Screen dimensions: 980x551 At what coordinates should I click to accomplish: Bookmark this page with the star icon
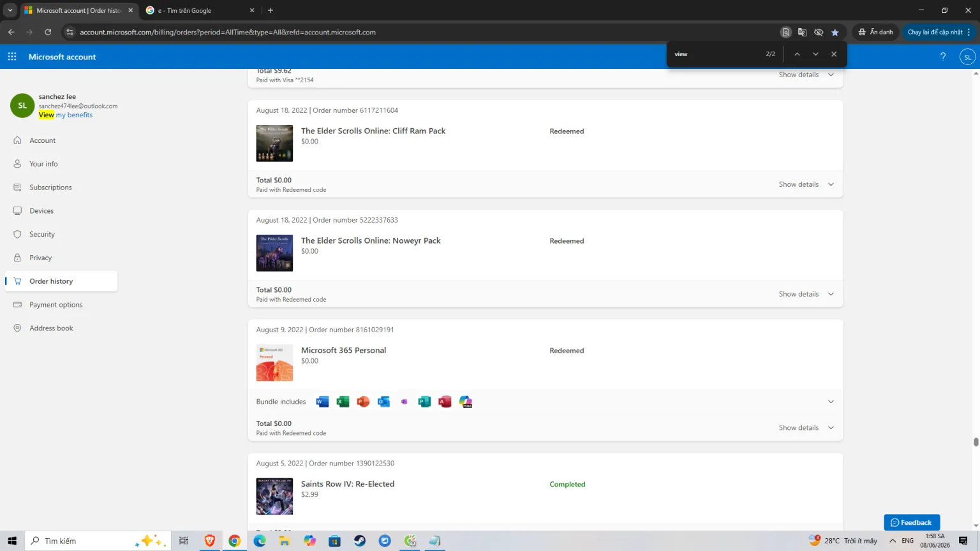835,32
